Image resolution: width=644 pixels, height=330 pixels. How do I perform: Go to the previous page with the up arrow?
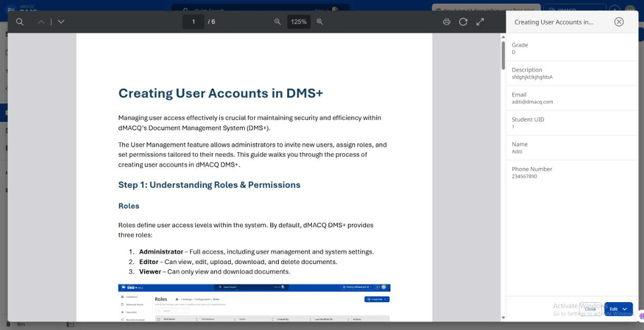coord(41,22)
